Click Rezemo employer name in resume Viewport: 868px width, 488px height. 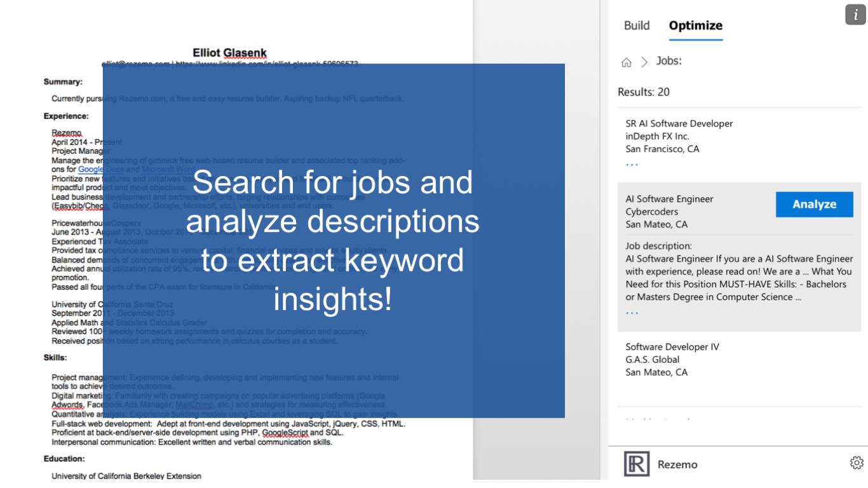(x=67, y=133)
